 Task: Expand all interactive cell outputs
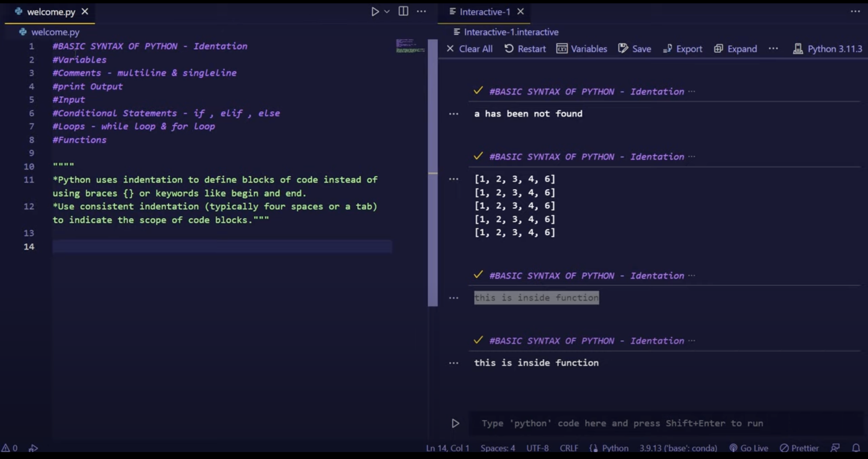(735, 49)
